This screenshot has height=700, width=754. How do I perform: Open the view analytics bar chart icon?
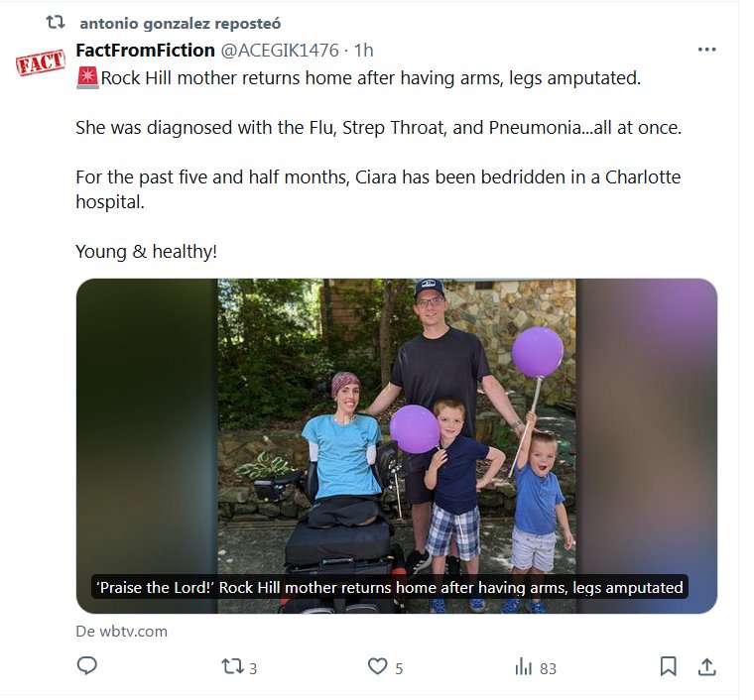524,667
